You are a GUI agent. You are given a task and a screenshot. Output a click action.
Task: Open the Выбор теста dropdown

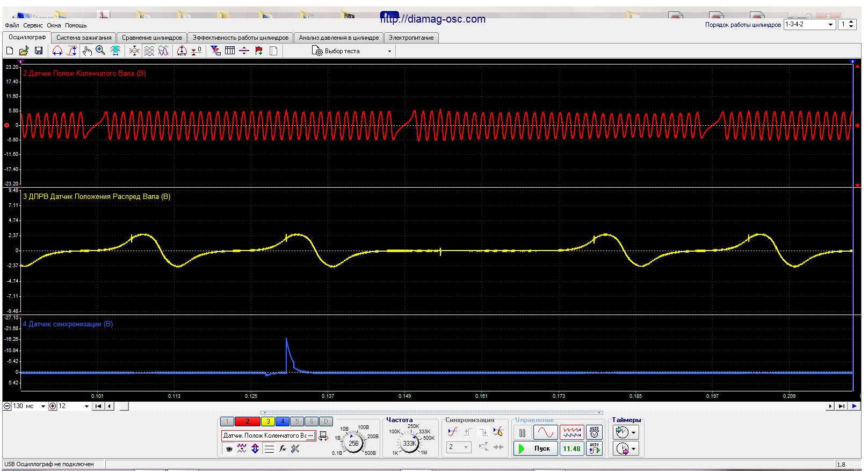(x=352, y=51)
